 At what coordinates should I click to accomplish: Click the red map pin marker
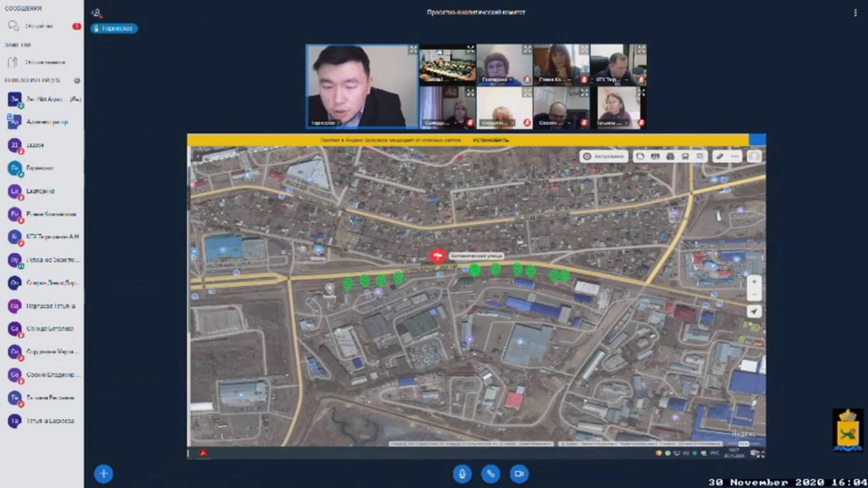click(437, 256)
